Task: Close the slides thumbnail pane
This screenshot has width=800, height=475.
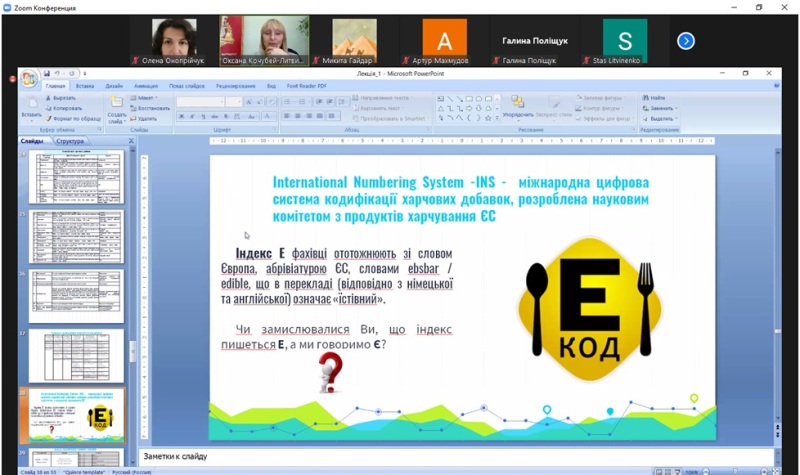Action: 131,141
